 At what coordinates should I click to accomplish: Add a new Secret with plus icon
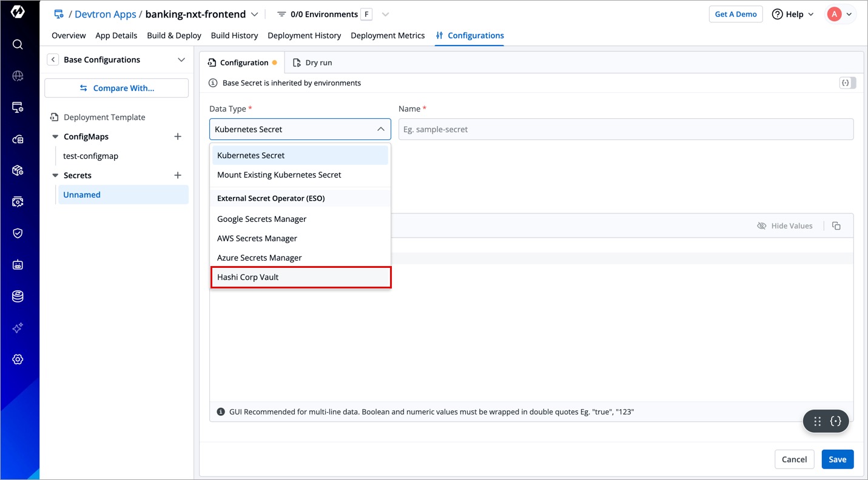point(178,176)
